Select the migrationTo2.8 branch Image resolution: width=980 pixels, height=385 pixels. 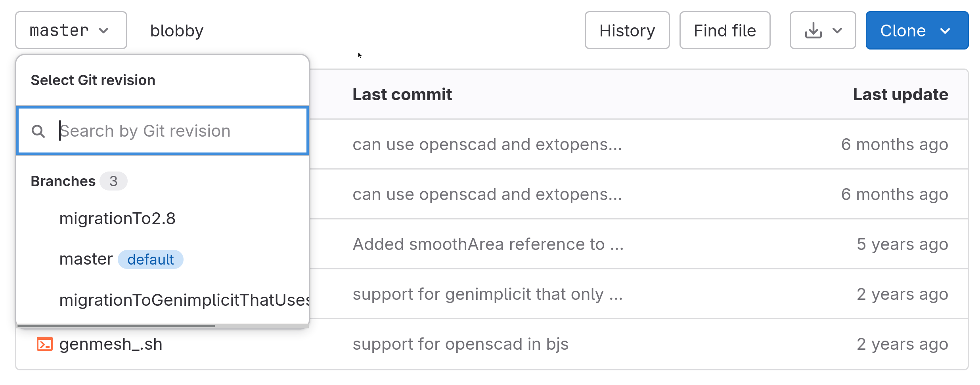[x=117, y=219]
